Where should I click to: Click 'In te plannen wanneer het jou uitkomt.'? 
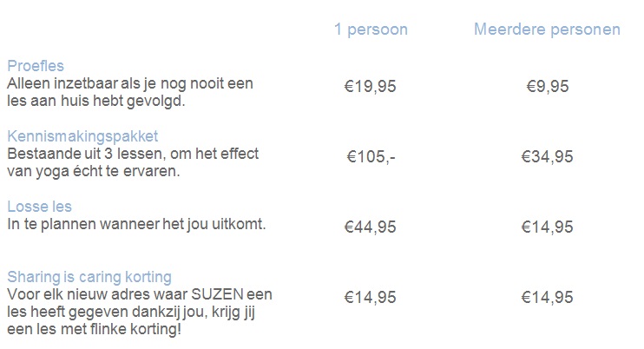tap(137, 225)
